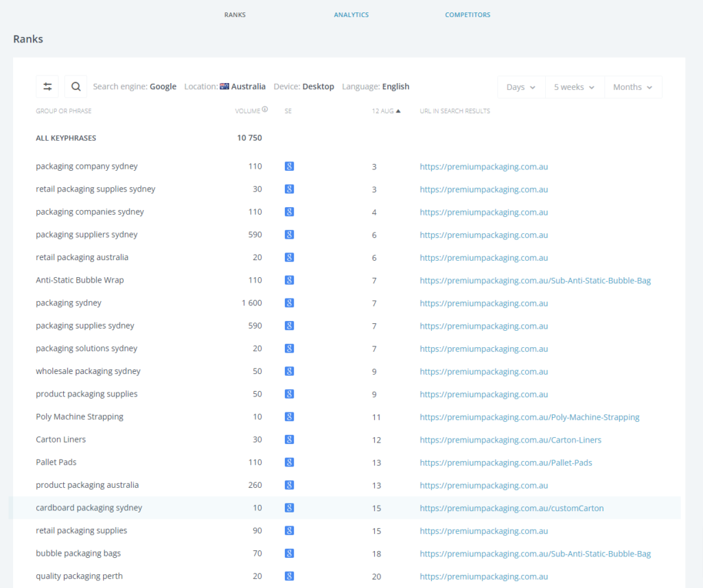Click Google icon for packaging company sydney
703x588 pixels.
click(289, 166)
